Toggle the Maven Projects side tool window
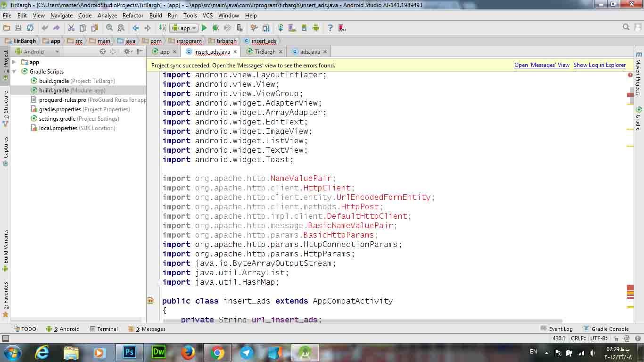 [x=638, y=73]
